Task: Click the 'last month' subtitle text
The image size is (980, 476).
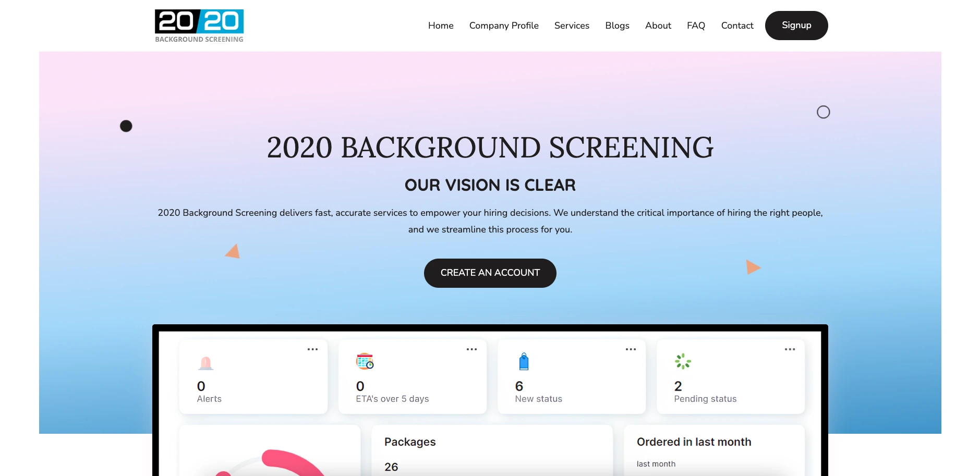Action: (x=656, y=463)
